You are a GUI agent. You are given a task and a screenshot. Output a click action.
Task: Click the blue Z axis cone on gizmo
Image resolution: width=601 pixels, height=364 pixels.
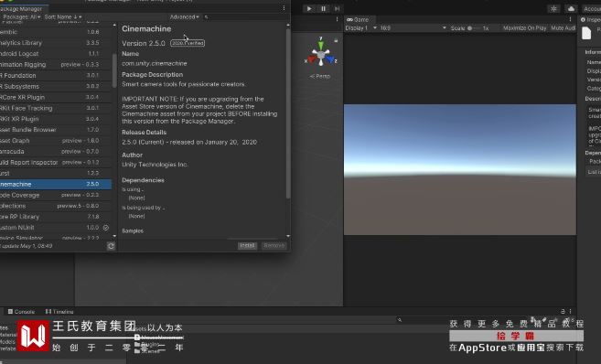point(331,59)
